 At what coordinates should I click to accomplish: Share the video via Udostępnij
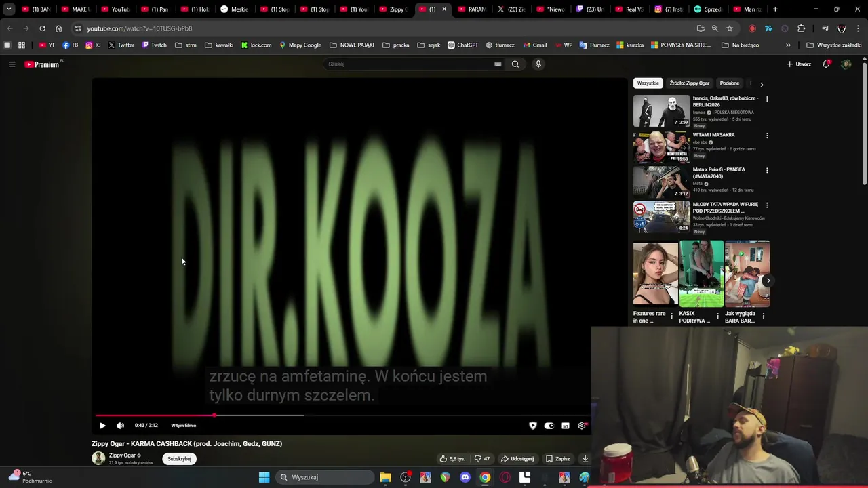517,459
